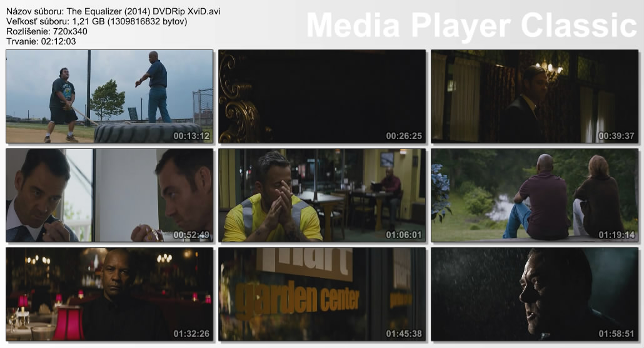
Task: Click the Media Player Classic watermark text
Action: coord(471,26)
